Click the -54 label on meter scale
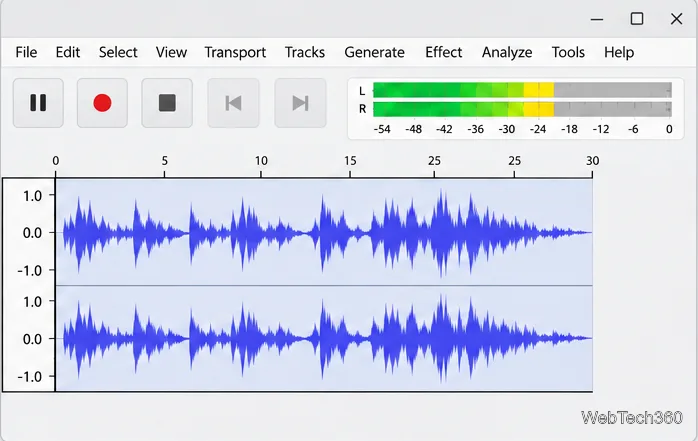 [382, 129]
